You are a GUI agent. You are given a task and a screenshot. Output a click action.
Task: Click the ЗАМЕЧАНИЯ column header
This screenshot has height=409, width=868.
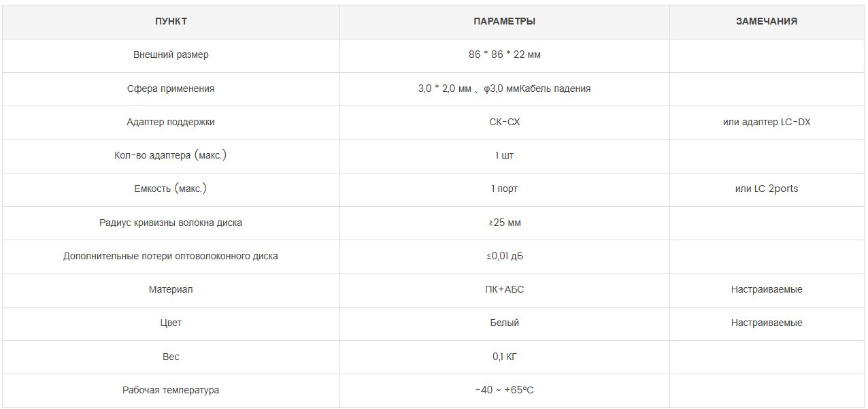pos(767,21)
